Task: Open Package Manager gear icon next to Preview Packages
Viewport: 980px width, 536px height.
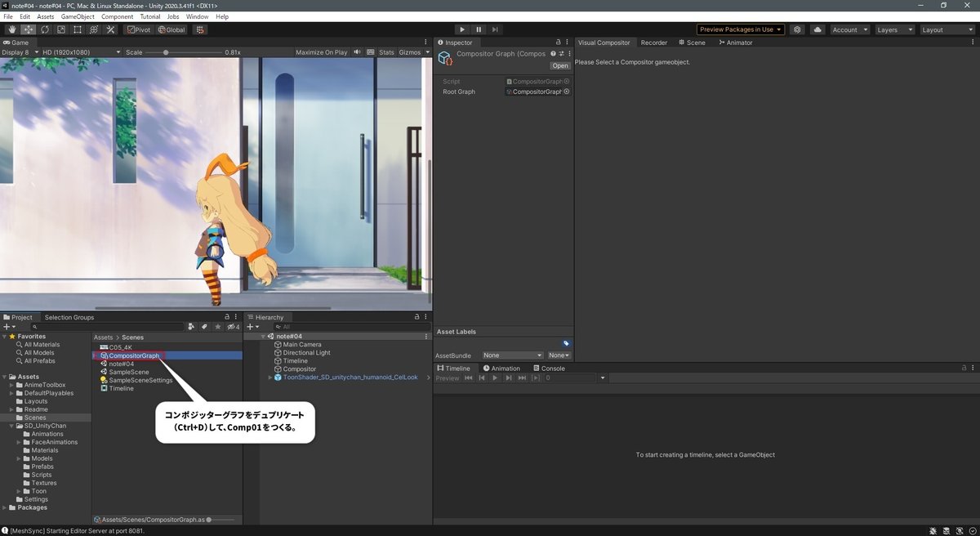Action: [x=798, y=29]
